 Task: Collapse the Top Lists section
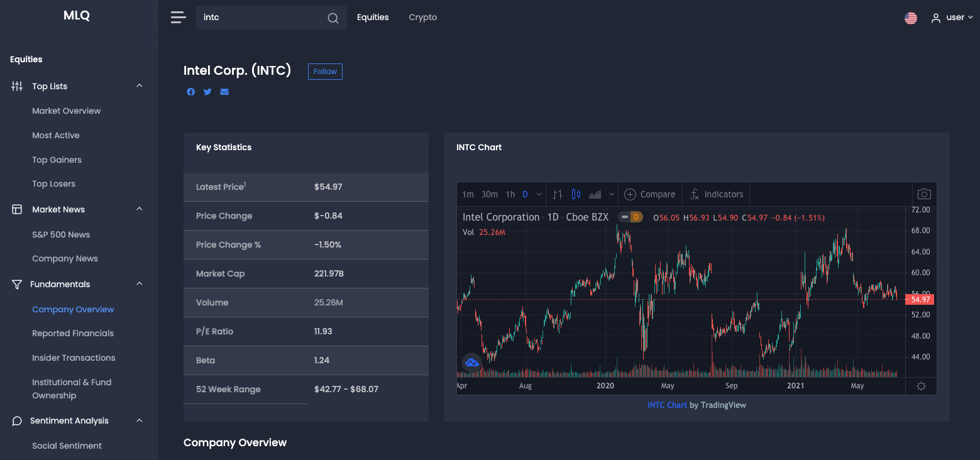point(140,85)
